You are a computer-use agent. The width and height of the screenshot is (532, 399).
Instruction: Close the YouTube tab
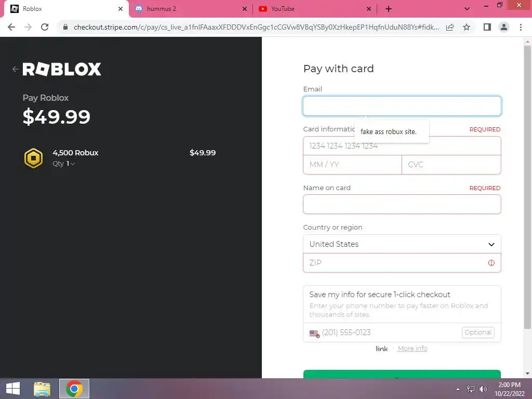click(369, 9)
